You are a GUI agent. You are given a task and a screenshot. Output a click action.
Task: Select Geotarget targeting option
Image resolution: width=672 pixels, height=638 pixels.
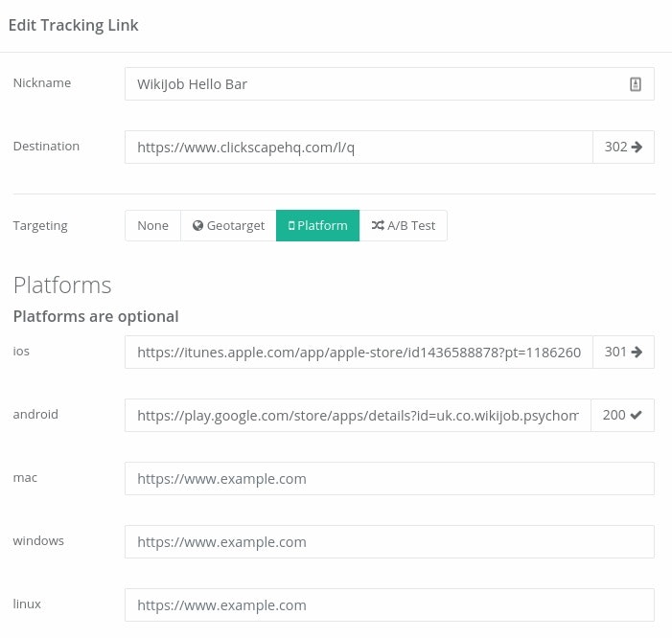click(x=228, y=226)
